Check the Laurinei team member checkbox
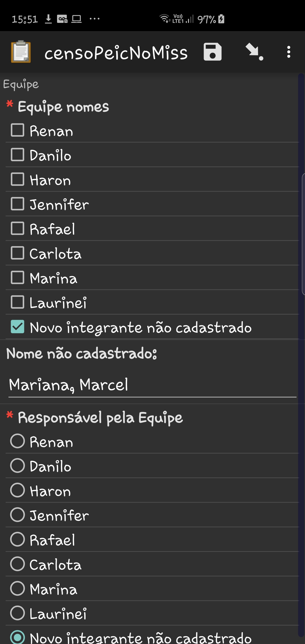The width and height of the screenshot is (305, 644). tap(18, 302)
